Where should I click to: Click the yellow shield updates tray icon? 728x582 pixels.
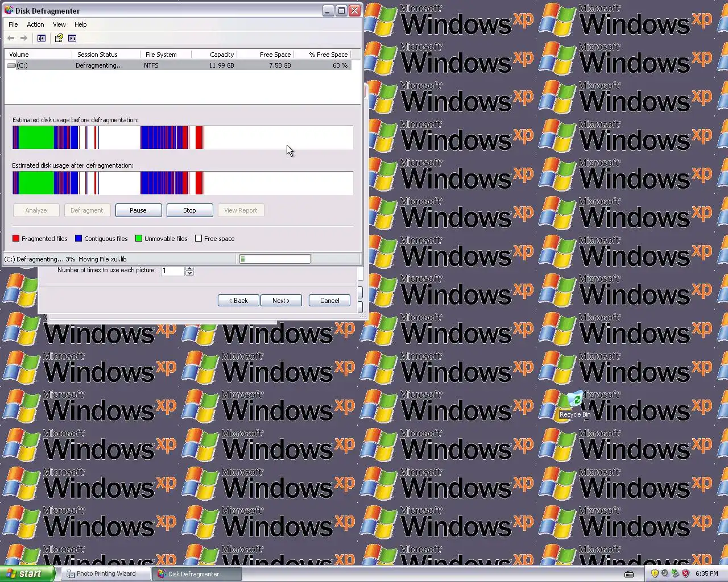[655, 573]
